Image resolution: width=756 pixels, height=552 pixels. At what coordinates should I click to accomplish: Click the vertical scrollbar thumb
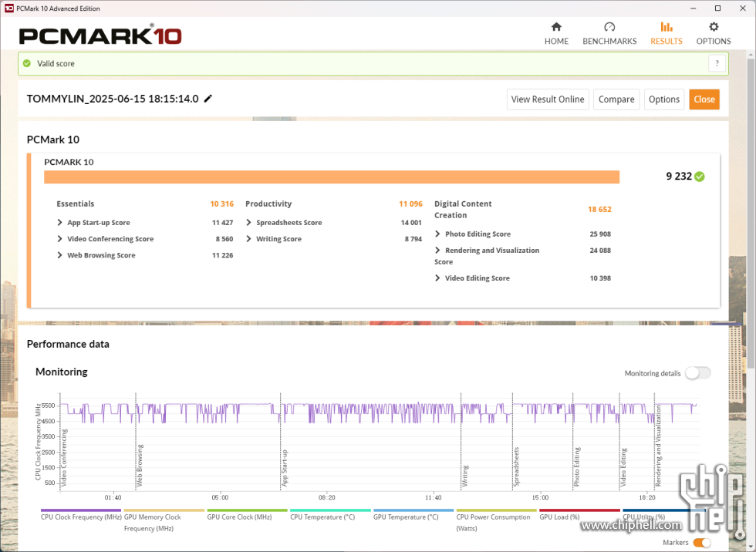click(x=751, y=214)
